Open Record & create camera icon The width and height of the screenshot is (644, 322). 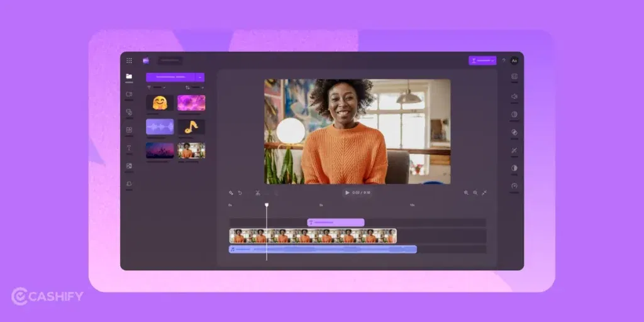tap(129, 94)
